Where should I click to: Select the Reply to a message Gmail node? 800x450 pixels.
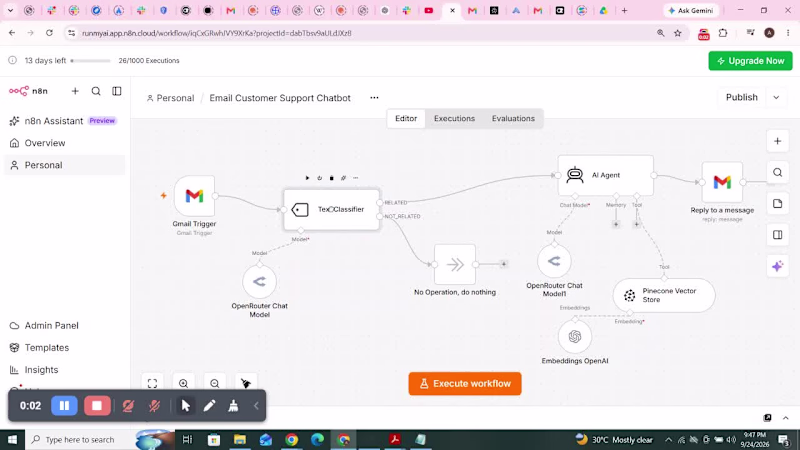(722, 182)
